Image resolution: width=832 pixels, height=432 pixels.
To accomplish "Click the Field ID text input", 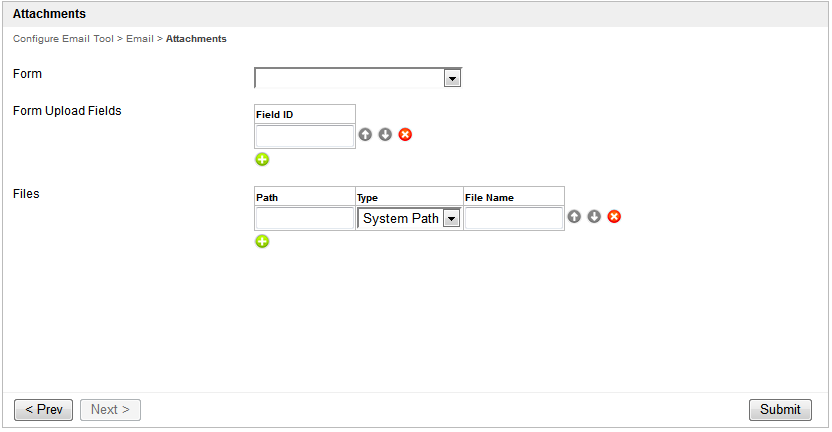I will tap(305, 136).
